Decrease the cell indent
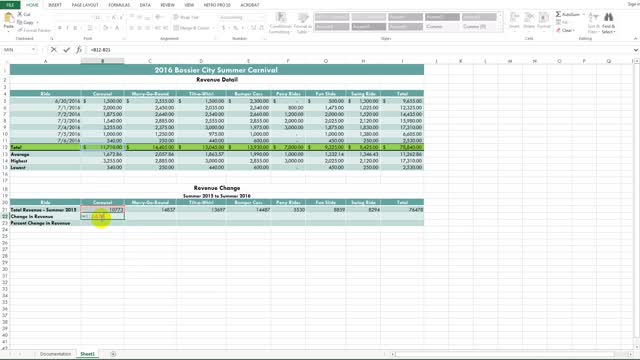Image resolution: width=640 pixels, height=360 pixels. pyautogui.click(x=158, y=28)
